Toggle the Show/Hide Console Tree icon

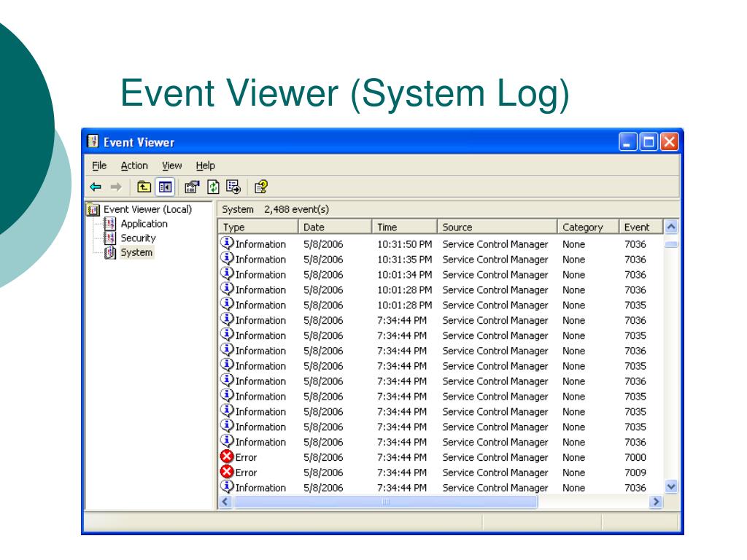[x=165, y=187]
